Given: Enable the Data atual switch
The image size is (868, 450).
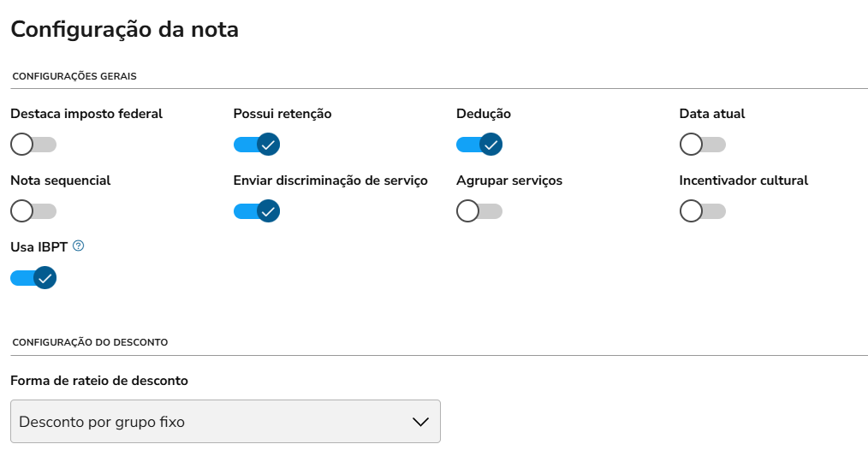Looking at the screenshot, I should click(x=702, y=145).
